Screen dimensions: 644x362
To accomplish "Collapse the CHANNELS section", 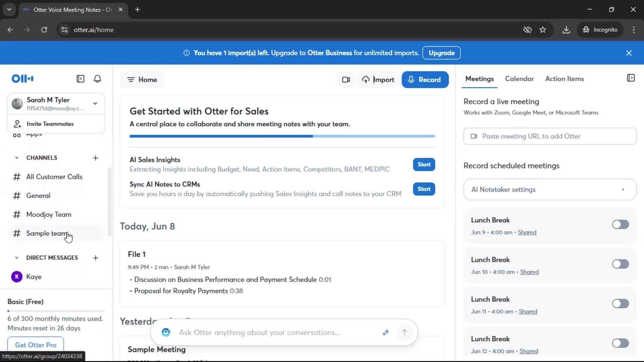I will click(17, 158).
